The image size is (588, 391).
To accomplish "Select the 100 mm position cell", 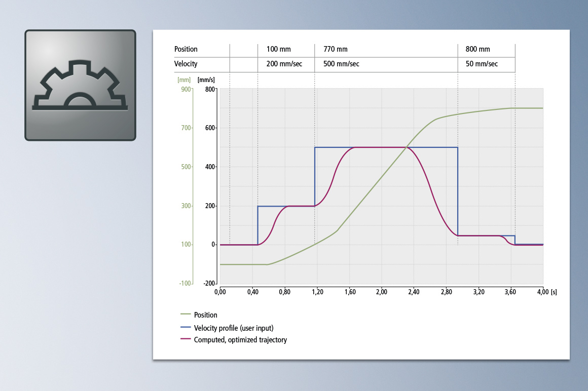I will pos(279,49).
